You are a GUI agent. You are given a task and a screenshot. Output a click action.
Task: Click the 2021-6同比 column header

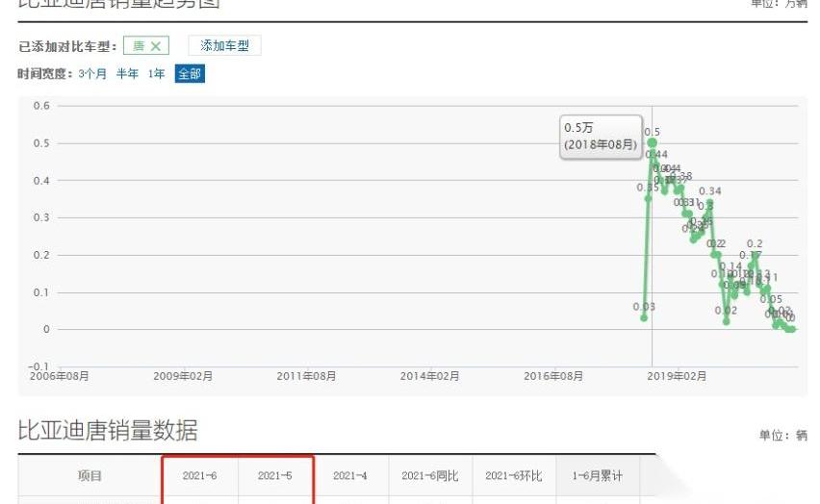click(430, 476)
